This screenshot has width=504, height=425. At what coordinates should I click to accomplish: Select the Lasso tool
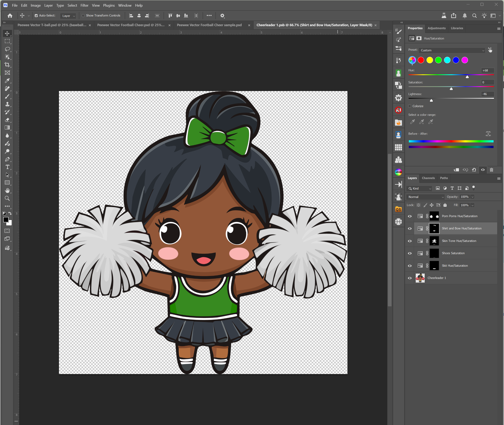(7, 49)
